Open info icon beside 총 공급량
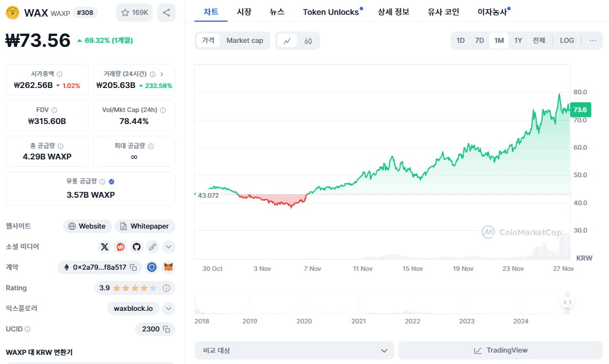The height and width of the screenshot is (364, 609). click(61, 146)
